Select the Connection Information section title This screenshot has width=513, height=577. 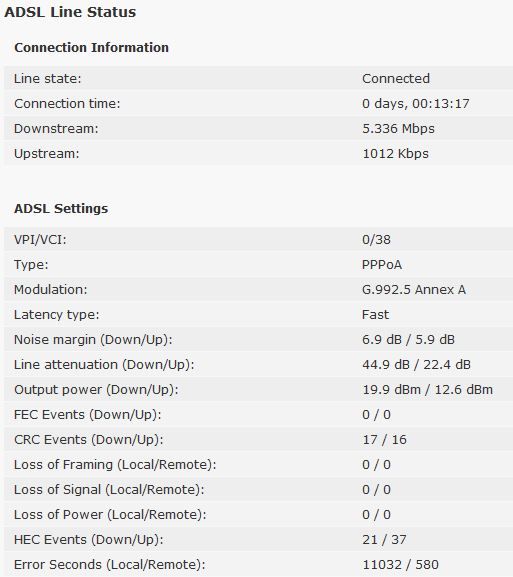pos(91,47)
